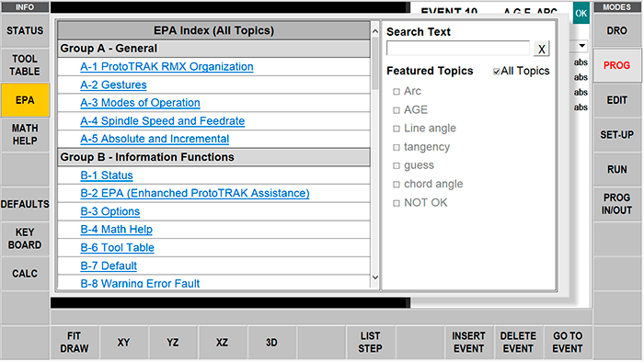Open B-8 Warning Error Fault topic
This screenshot has width=644, height=362.
(x=140, y=283)
